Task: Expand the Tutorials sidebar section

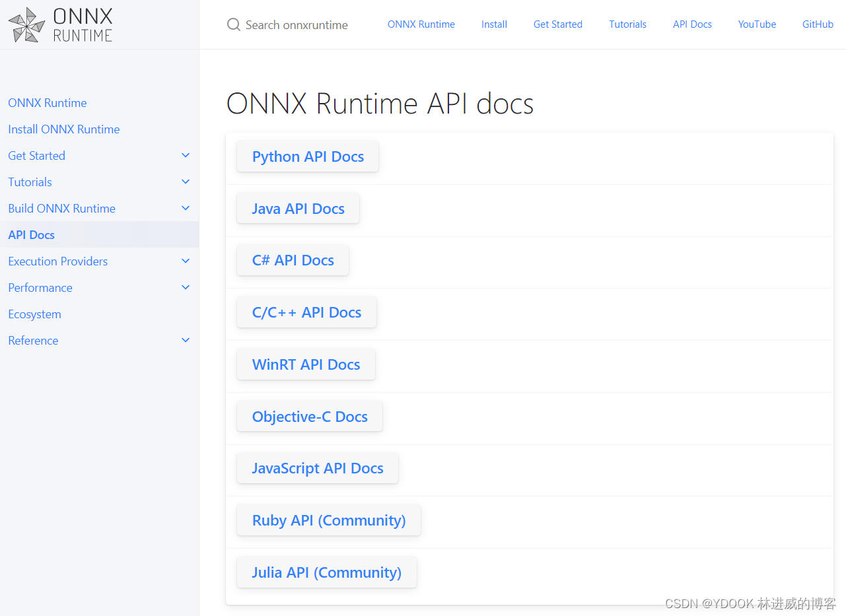Action: coord(186,182)
